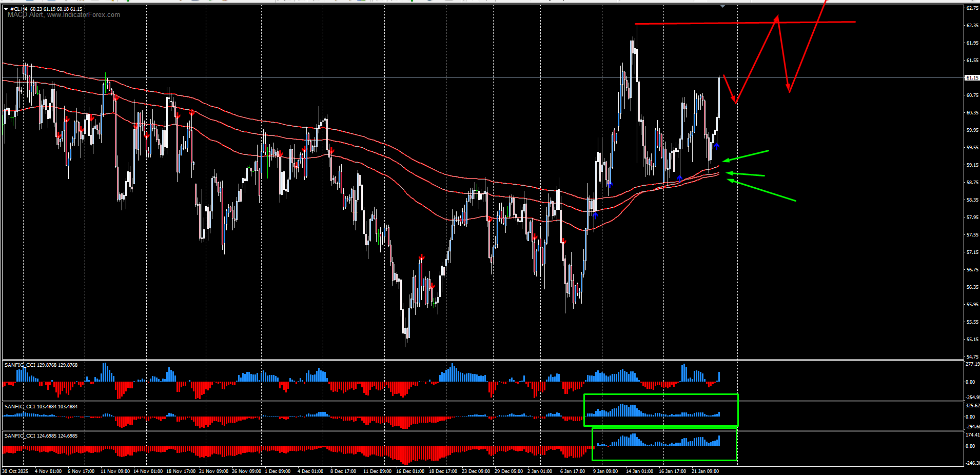Click the 62.75 price scale value
This screenshot has height=475, width=980.
(972, 8)
